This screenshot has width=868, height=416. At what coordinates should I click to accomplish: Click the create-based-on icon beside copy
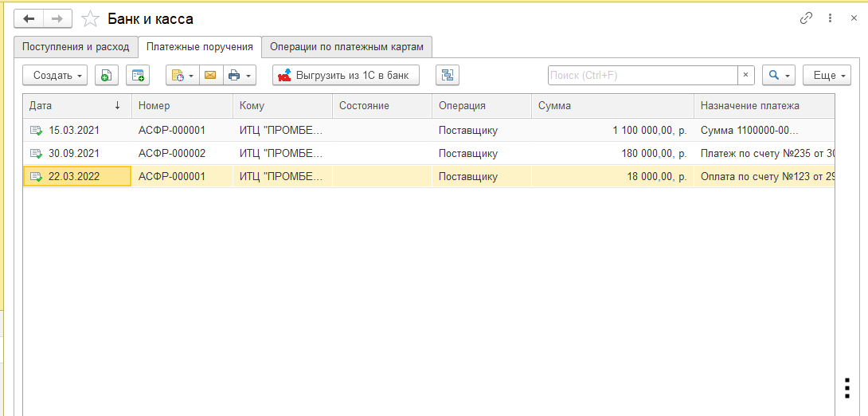point(138,76)
